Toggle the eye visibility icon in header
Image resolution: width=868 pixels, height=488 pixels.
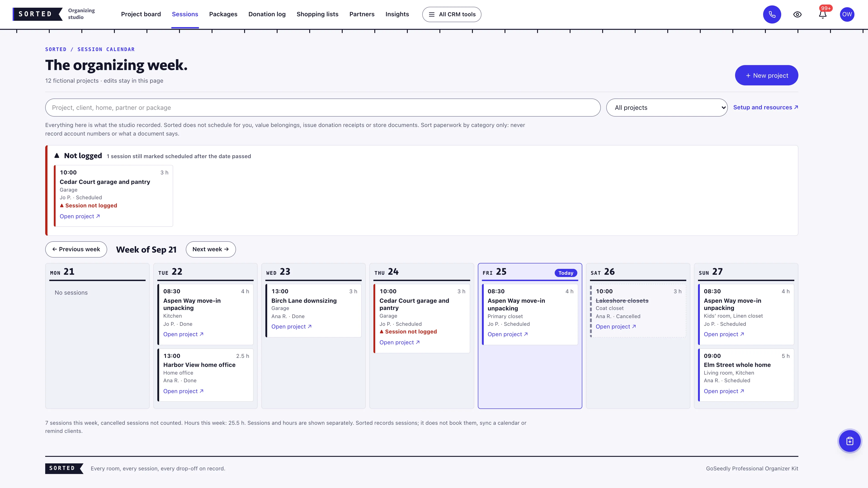[797, 14]
